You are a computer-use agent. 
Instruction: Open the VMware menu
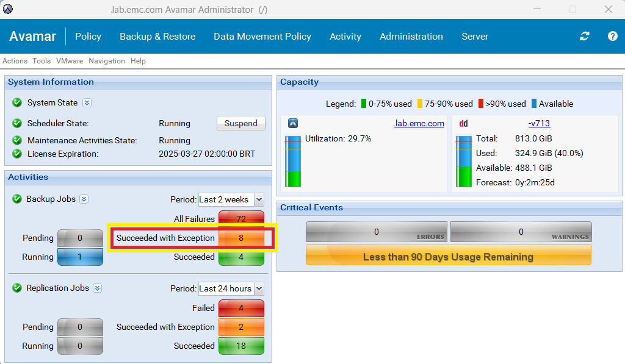click(x=70, y=61)
